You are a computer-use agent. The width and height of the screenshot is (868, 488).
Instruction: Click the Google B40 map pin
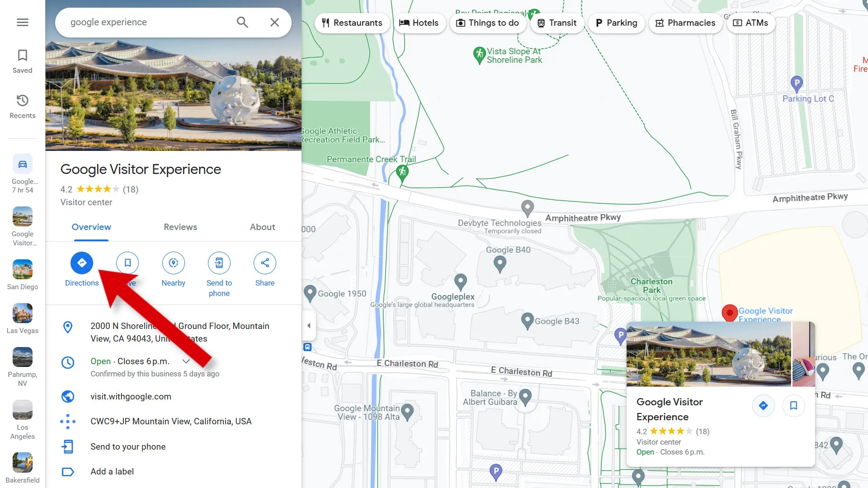pos(500,264)
